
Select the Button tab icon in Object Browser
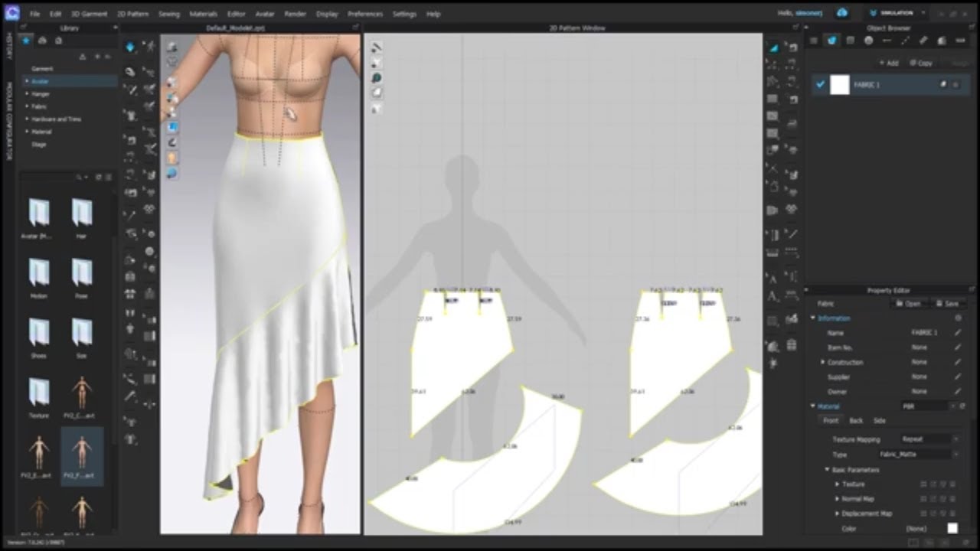coord(868,41)
